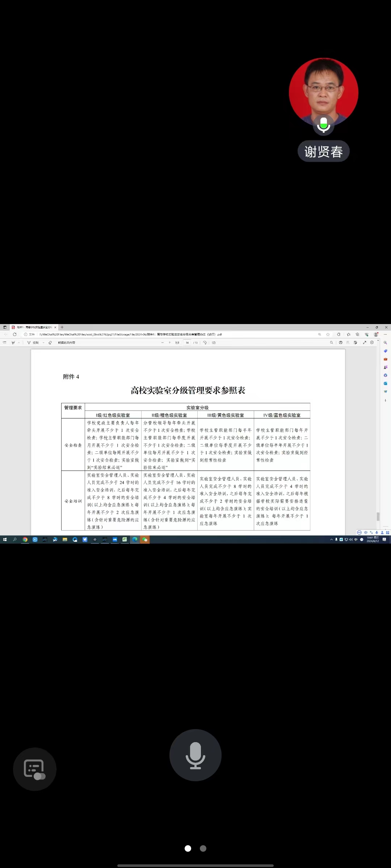The height and width of the screenshot is (868, 391).
Task: Switch to the second page indicator dot
Action: [203, 848]
